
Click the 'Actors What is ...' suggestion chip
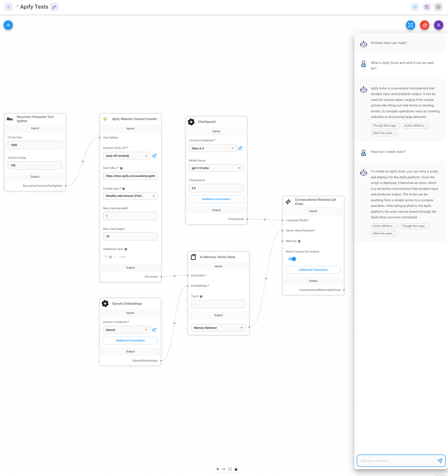coord(416,126)
